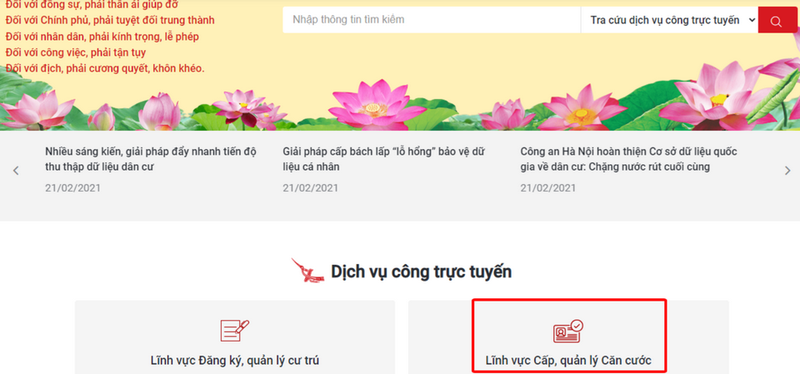Click the 'Dịch vụ công trực tuyến' heading
This screenshot has width=800, height=374.
tap(421, 271)
